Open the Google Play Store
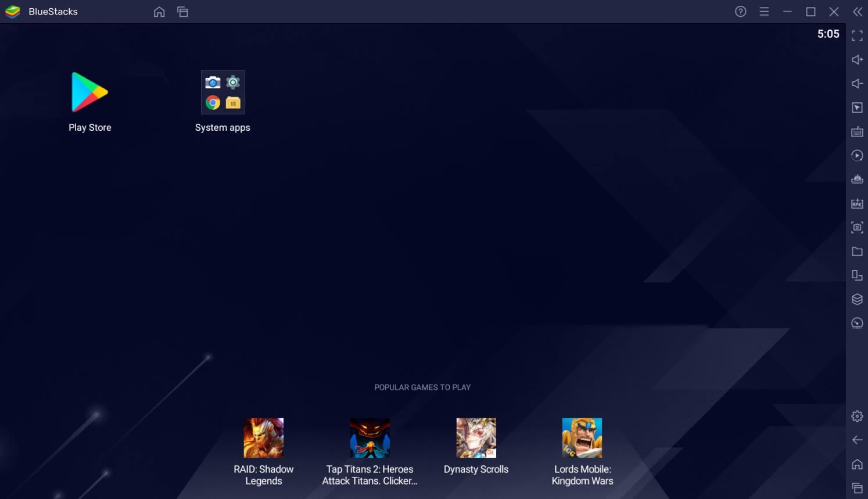The image size is (868, 499). click(x=89, y=91)
